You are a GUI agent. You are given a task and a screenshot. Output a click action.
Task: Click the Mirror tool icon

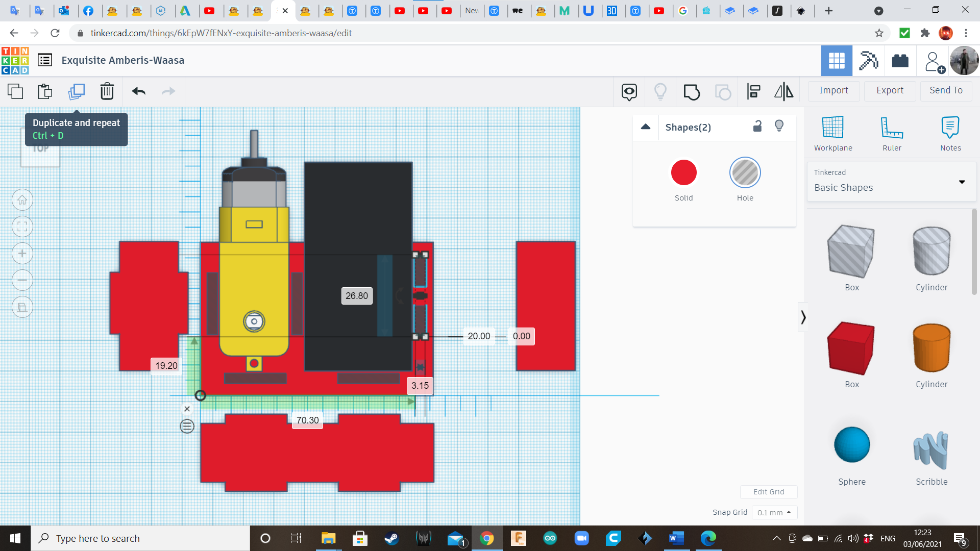coord(783,92)
